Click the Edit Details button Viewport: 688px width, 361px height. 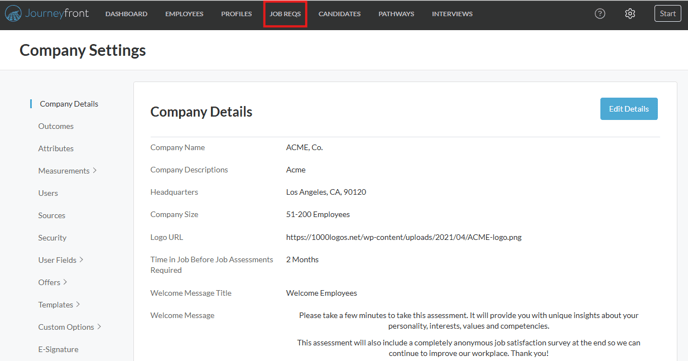click(x=629, y=109)
